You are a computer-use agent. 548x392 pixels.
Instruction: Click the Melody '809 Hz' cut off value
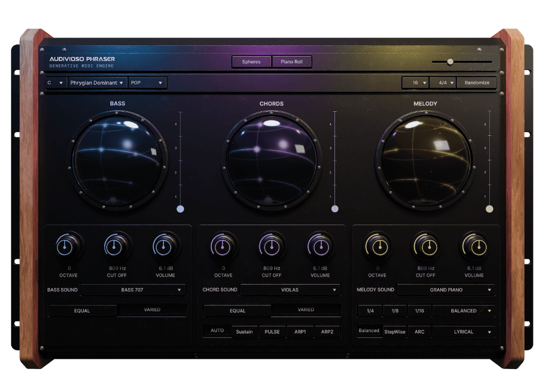425,268
